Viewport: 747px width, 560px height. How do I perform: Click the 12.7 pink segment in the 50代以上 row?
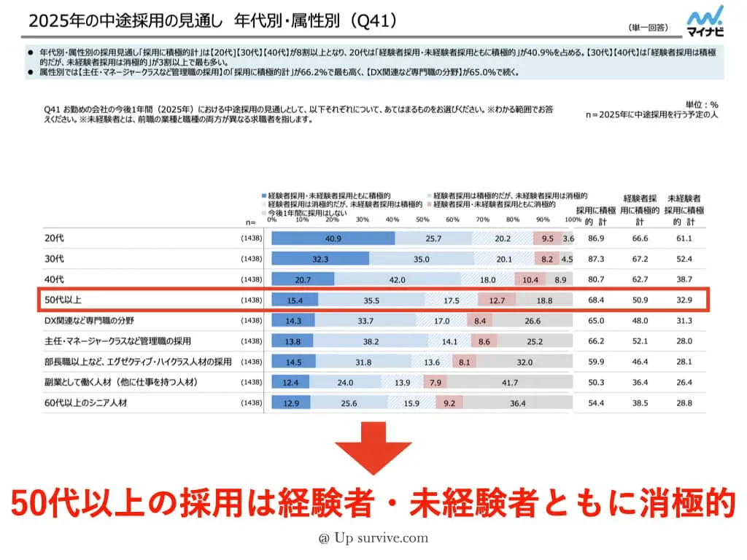[x=497, y=300]
